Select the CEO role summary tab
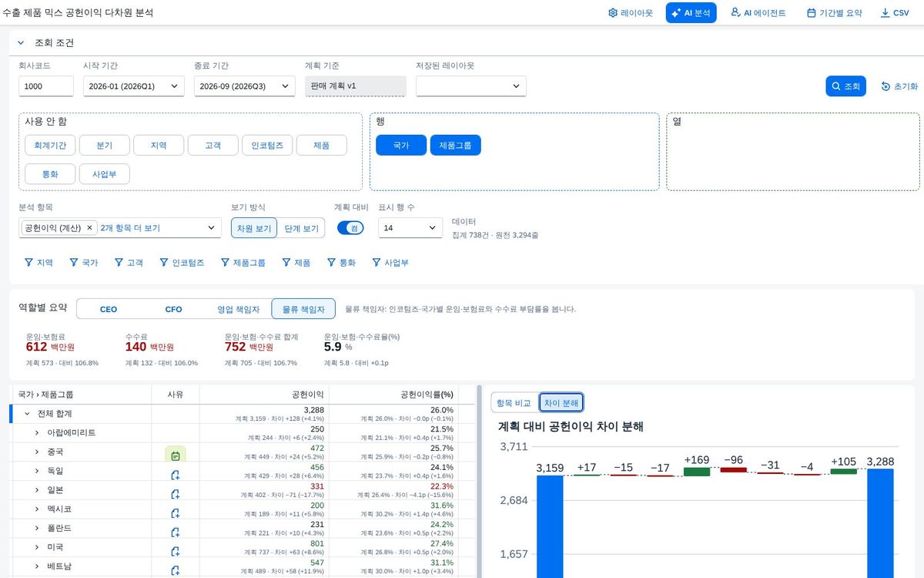Screen dimensions: 924x578 (109, 309)
